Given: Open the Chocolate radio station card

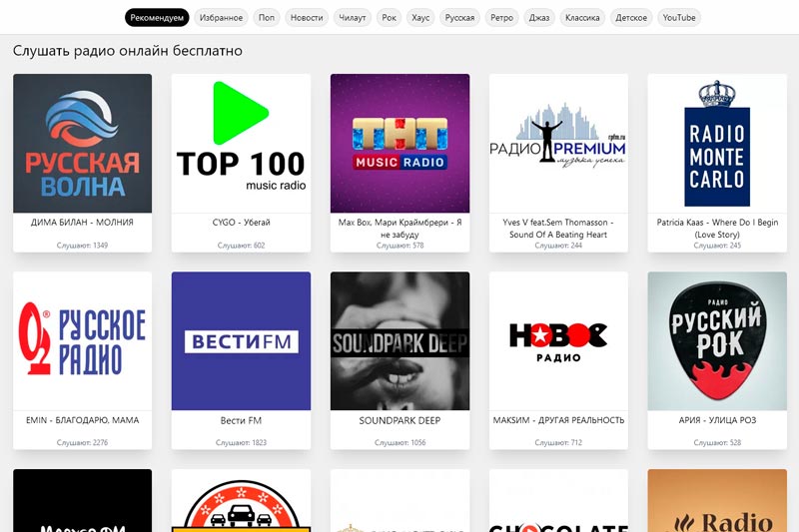Looking at the screenshot, I should coord(558,500).
